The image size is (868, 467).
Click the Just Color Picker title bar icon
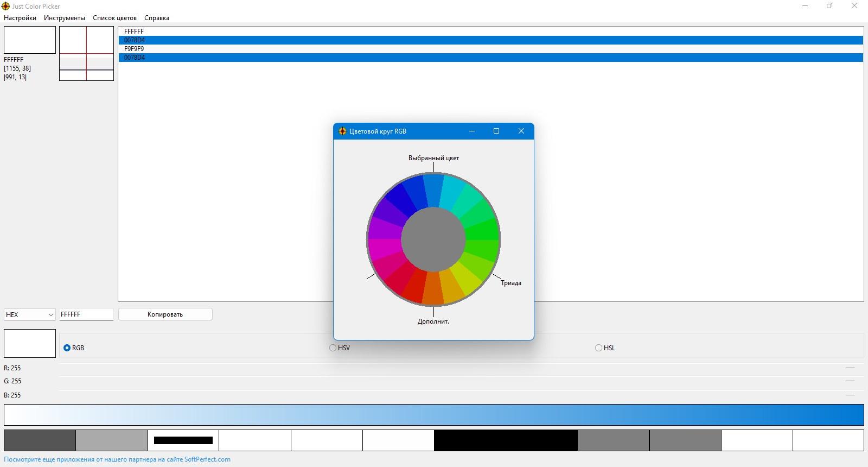pyautogui.click(x=6, y=6)
